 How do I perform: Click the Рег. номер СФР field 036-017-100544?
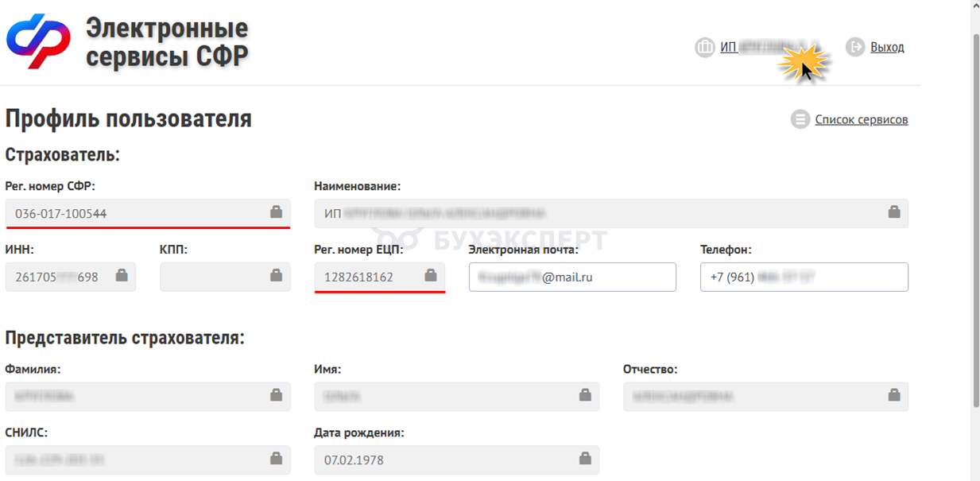click(x=148, y=214)
